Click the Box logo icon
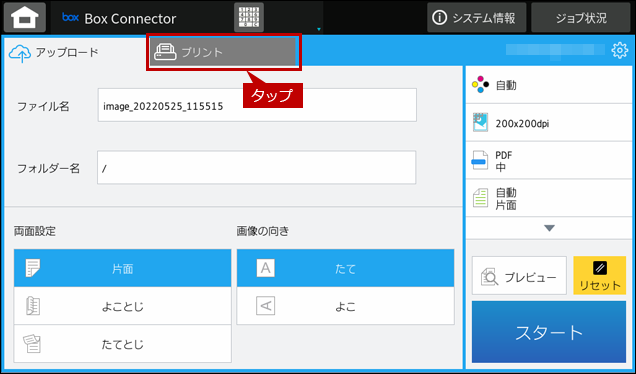636x374 pixels. pyautogui.click(x=70, y=17)
